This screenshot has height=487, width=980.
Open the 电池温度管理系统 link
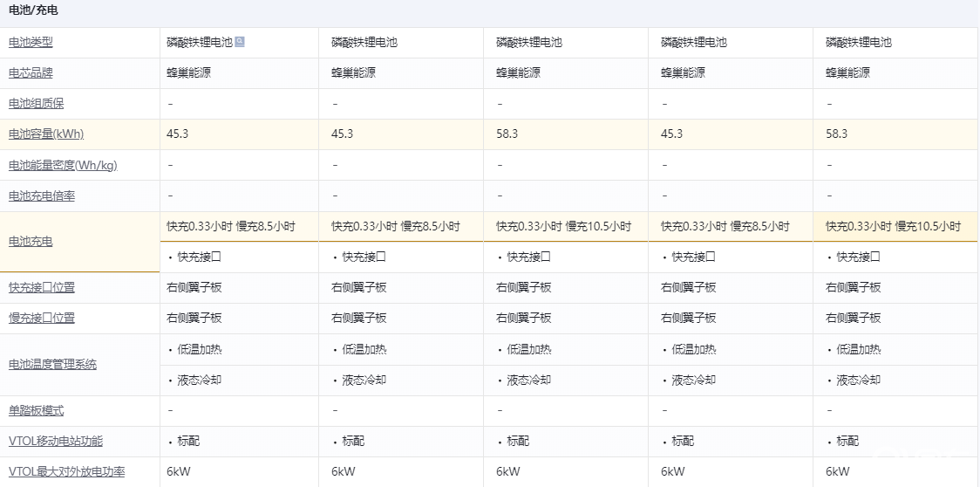52,365
